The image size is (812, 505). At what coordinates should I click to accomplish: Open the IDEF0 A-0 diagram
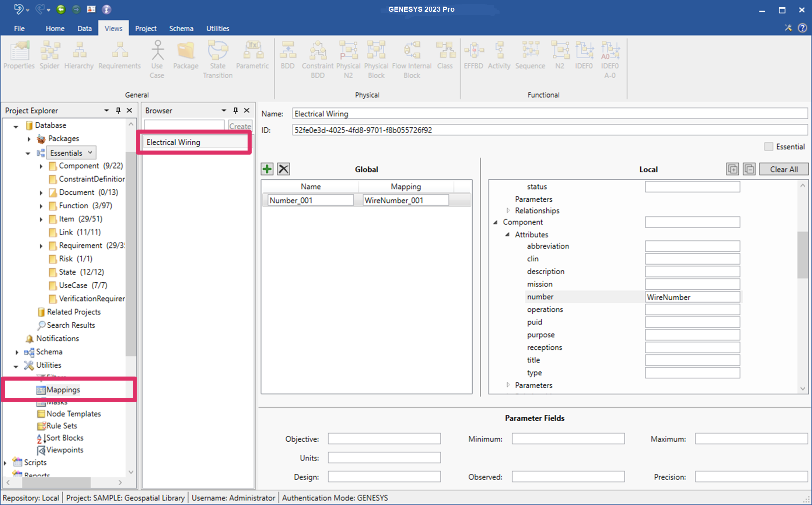(610, 60)
